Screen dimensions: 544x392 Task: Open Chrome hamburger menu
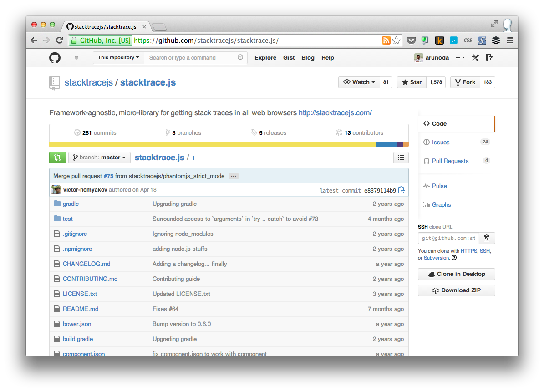pos(510,40)
